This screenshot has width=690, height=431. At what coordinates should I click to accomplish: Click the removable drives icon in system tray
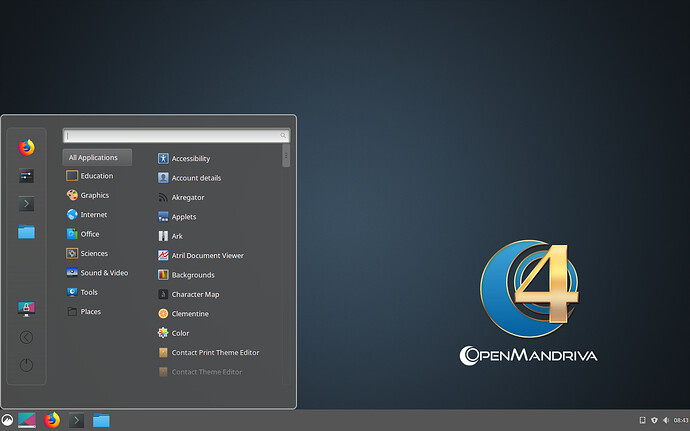[x=642, y=420]
